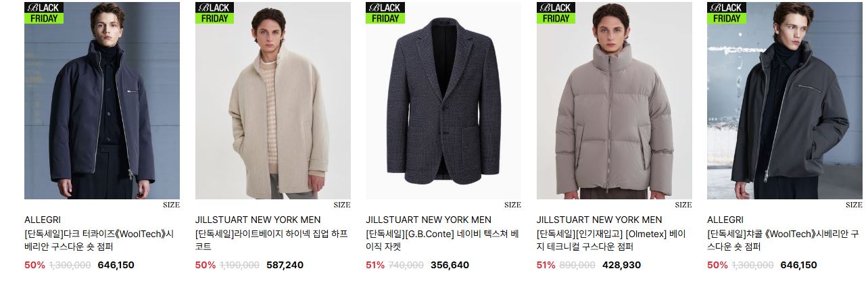
Task: Open the 다크 터콰이즈 WoolTech jumper title
Action: point(99,241)
